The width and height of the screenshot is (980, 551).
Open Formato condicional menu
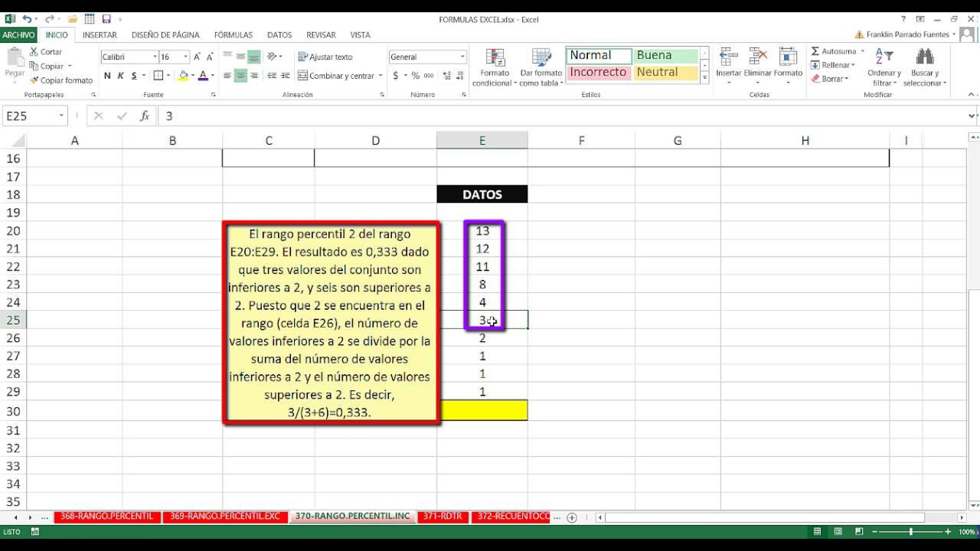pyautogui.click(x=495, y=67)
